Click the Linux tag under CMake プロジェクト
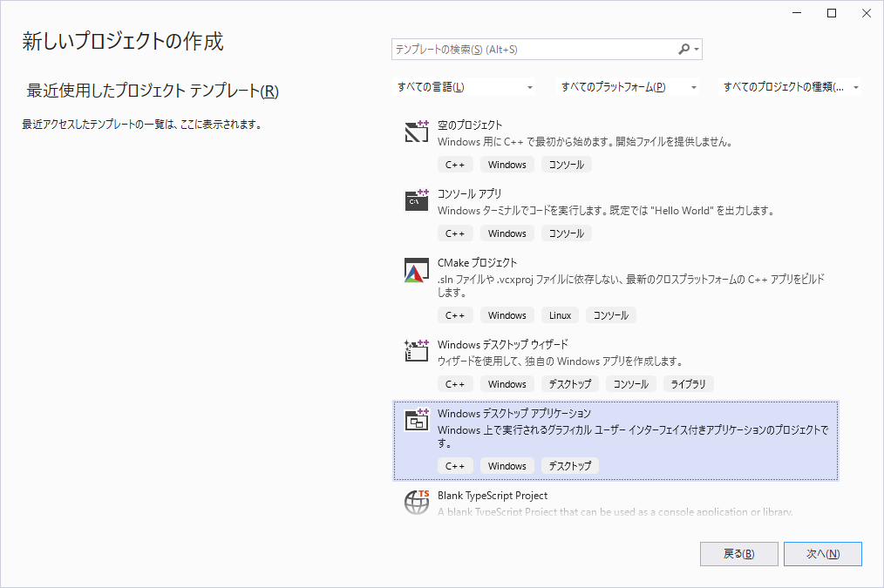The height and width of the screenshot is (588, 884). (x=560, y=315)
